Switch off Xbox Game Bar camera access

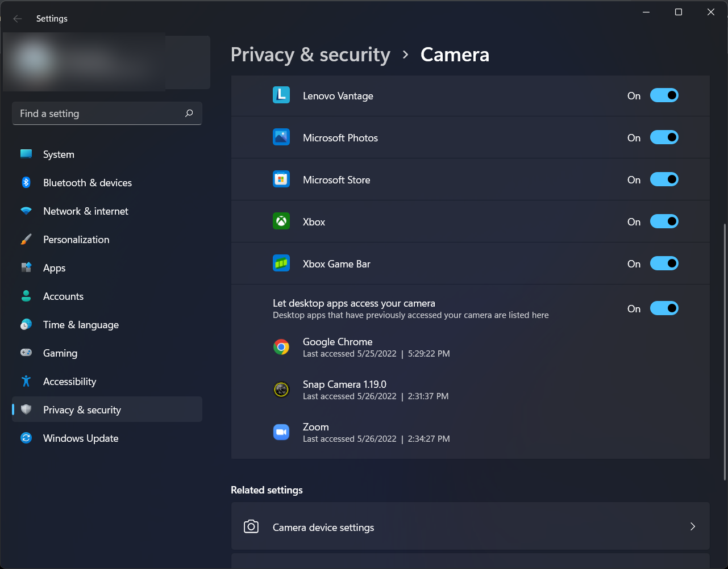coord(664,263)
